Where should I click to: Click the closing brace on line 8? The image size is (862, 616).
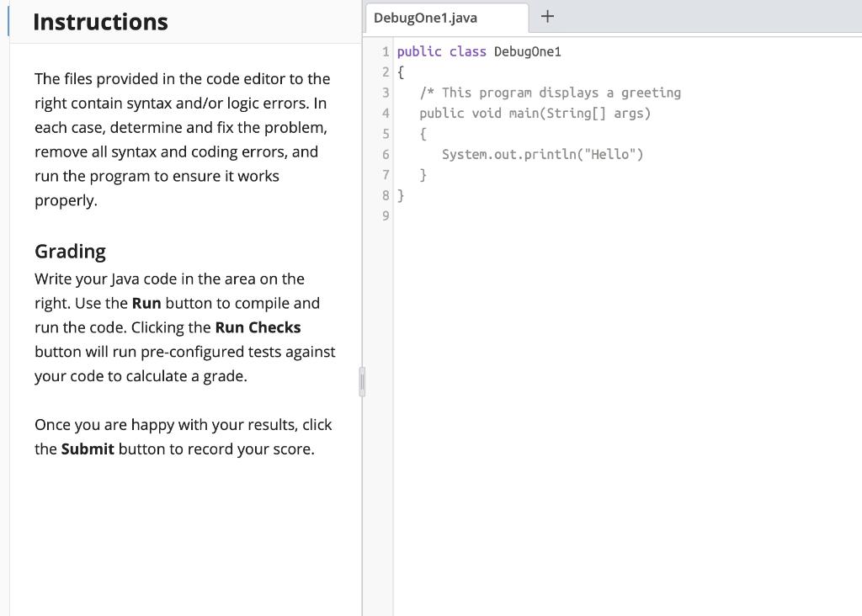402,195
